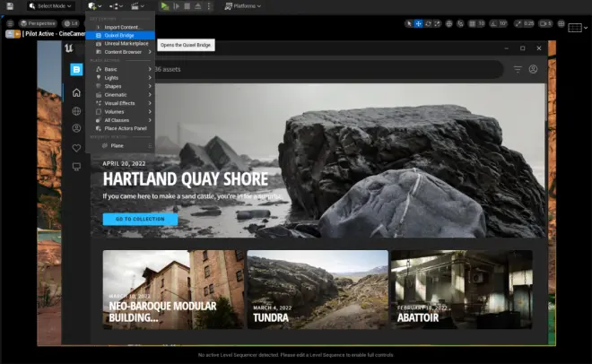This screenshot has width=592, height=364.
Task: Open Place Actors Panel menu entry
Action: (120, 128)
